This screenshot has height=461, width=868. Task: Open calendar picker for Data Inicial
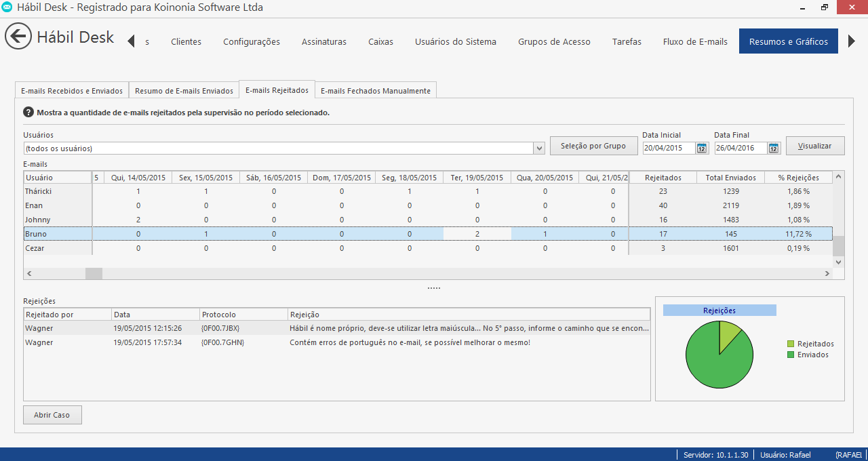(702, 148)
